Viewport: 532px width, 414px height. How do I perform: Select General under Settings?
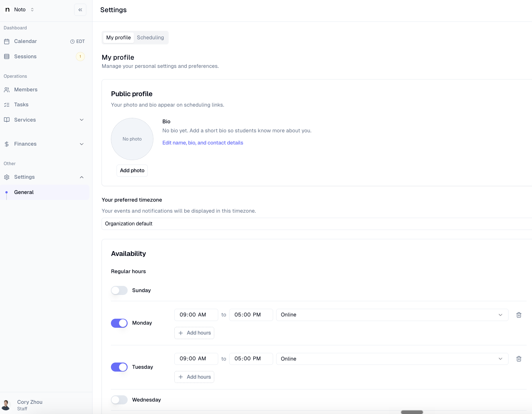coord(45,192)
